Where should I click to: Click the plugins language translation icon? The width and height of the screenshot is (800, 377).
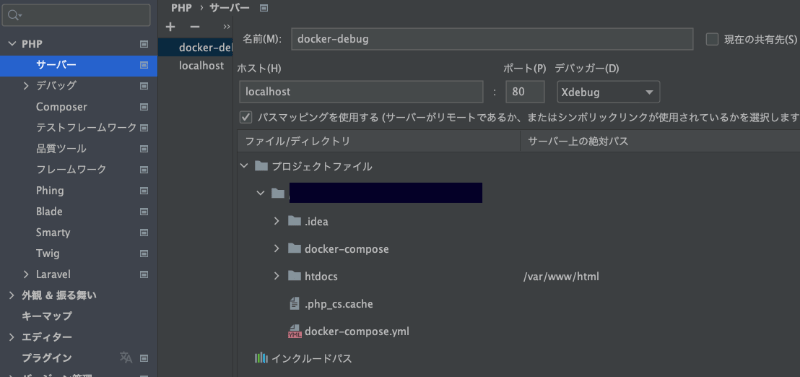click(x=126, y=358)
